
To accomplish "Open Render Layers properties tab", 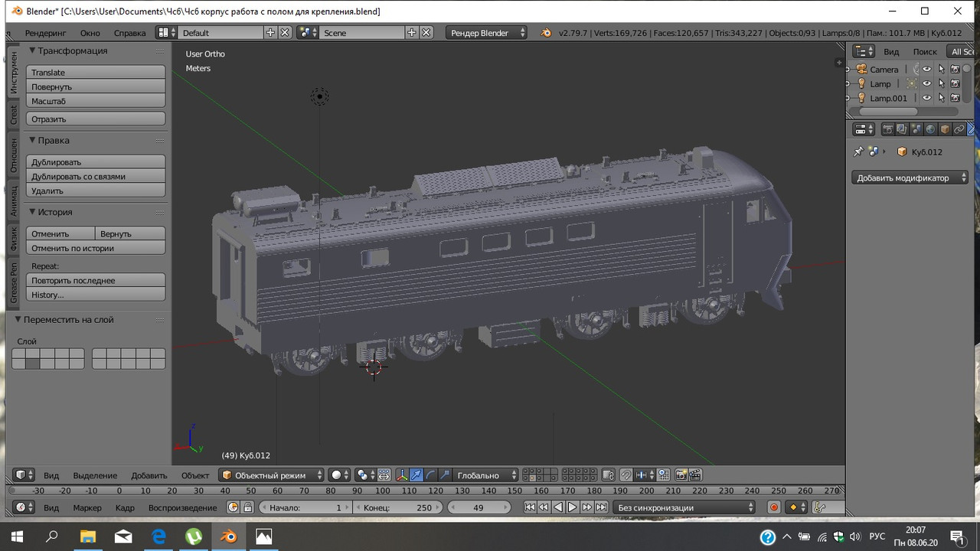I will click(x=902, y=129).
